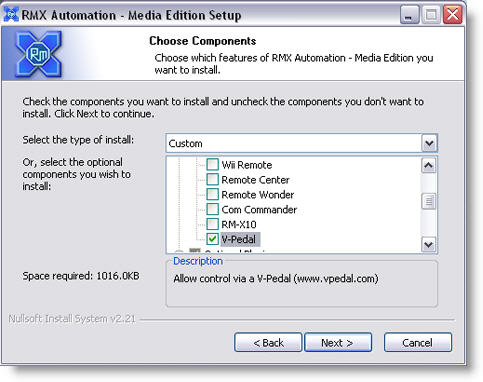Click the title bar application icon
This screenshot has height=382, width=483.
[11, 15]
